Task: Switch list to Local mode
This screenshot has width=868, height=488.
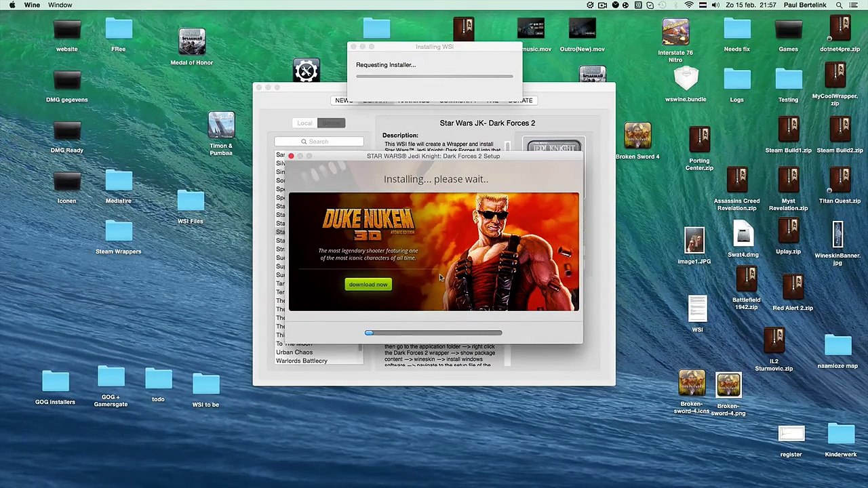Action: pos(304,123)
